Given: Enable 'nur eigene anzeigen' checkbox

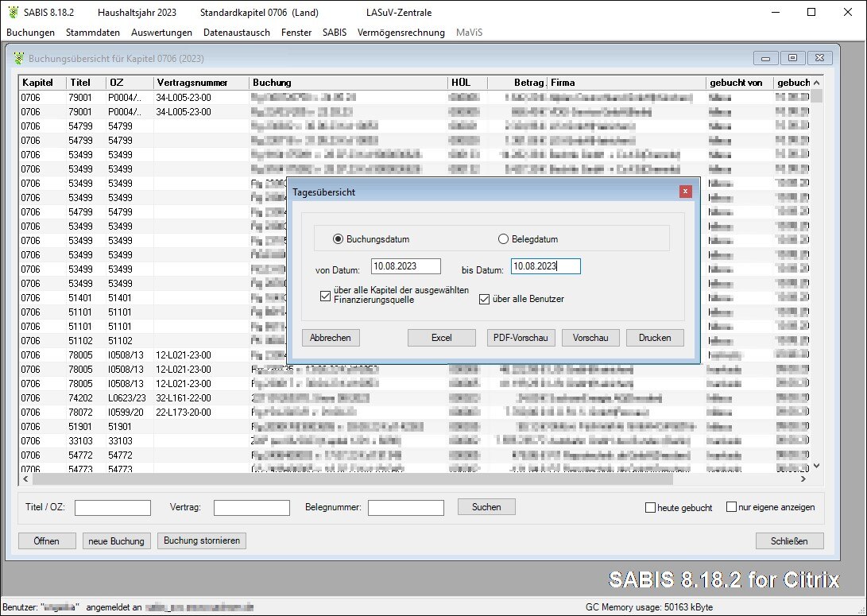Looking at the screenshot, I should (x=731, y=507).
